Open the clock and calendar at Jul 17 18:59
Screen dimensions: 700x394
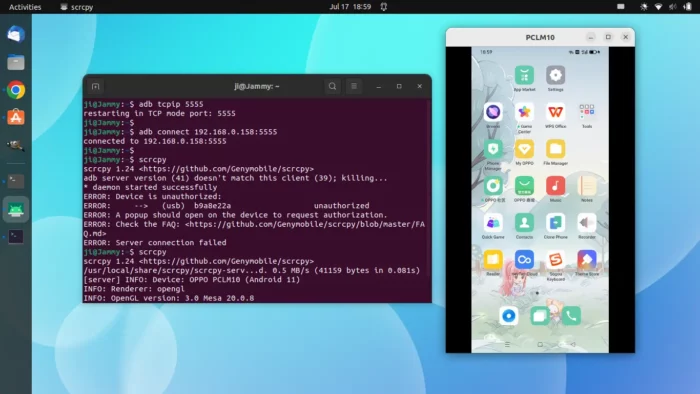pos(350,7)
